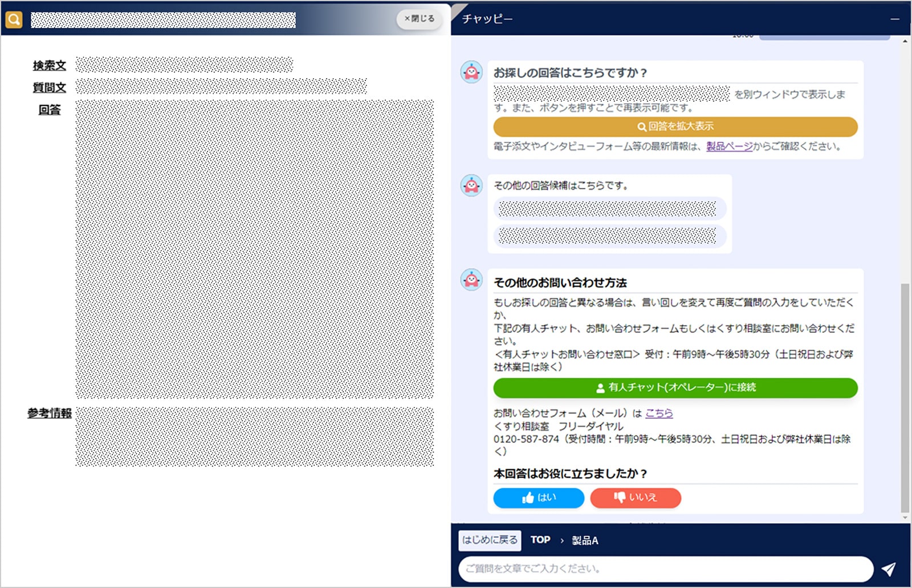Open the こちら contact form link

point(659,413)
